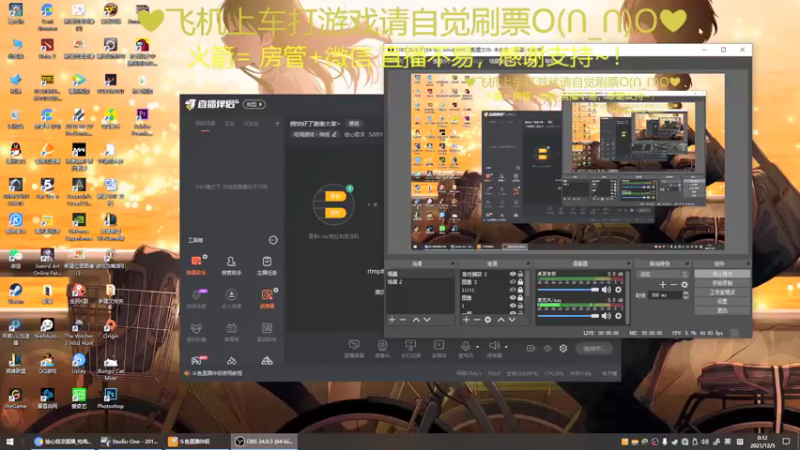Screen dimensions: 800x450
Task: Toggle lock on 图像 2 source
Action: [520, 282]
